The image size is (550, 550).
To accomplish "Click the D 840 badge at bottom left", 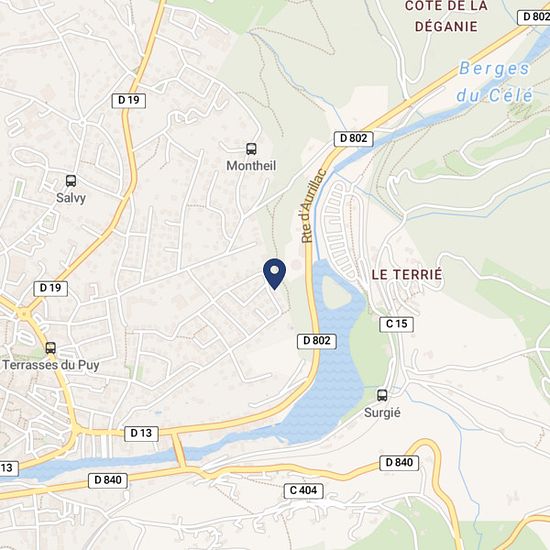I will coord(108,481).
